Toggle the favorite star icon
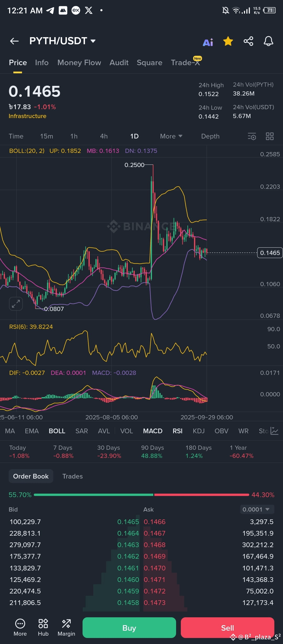Viewport: 283px width, 644px height. click(228, 41)
